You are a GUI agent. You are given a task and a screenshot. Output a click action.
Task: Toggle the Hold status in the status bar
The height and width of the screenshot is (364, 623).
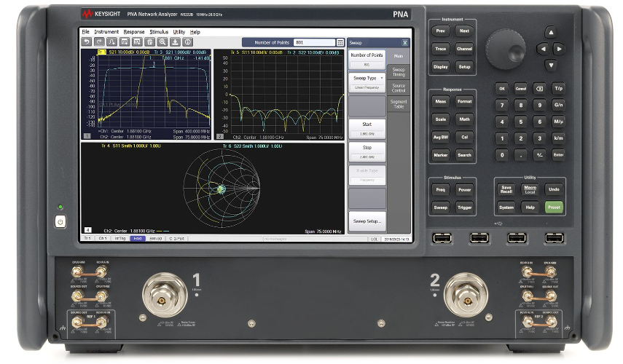click(138, 239)
